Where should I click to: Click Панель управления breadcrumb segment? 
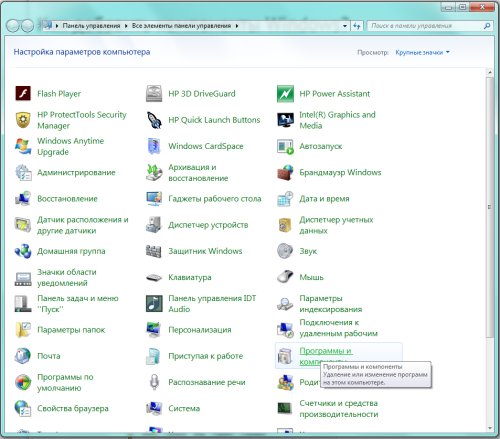(x=91, y=26)
